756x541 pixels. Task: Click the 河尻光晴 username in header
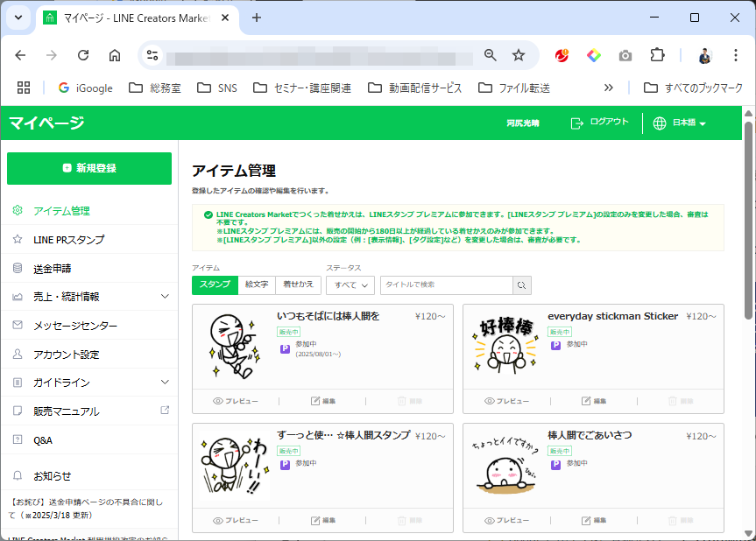523,123
